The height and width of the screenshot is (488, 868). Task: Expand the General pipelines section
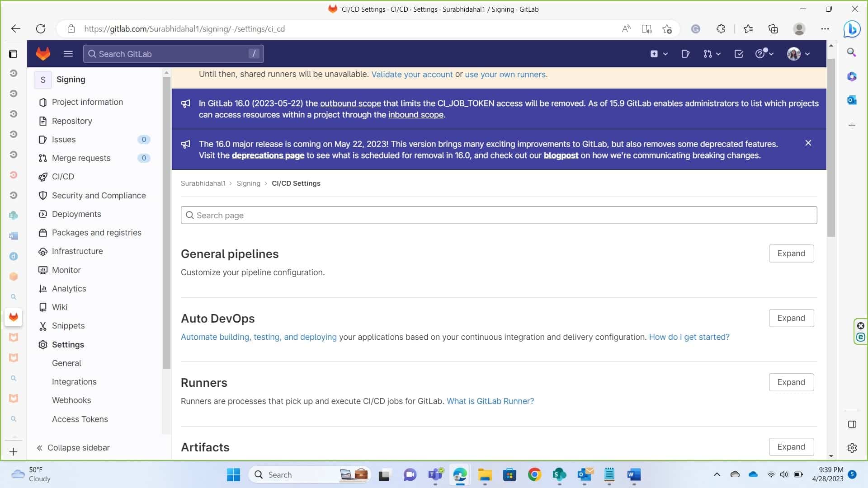coord(791,253)
